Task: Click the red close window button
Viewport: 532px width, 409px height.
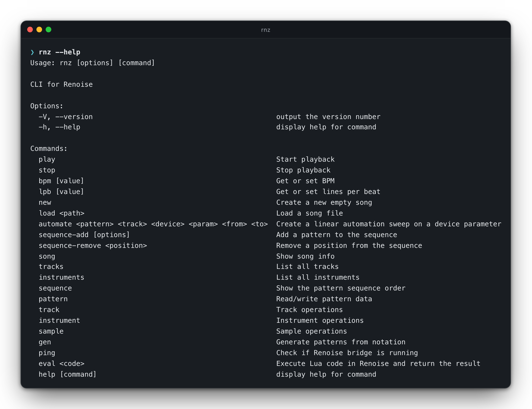Action: (30, 30)
